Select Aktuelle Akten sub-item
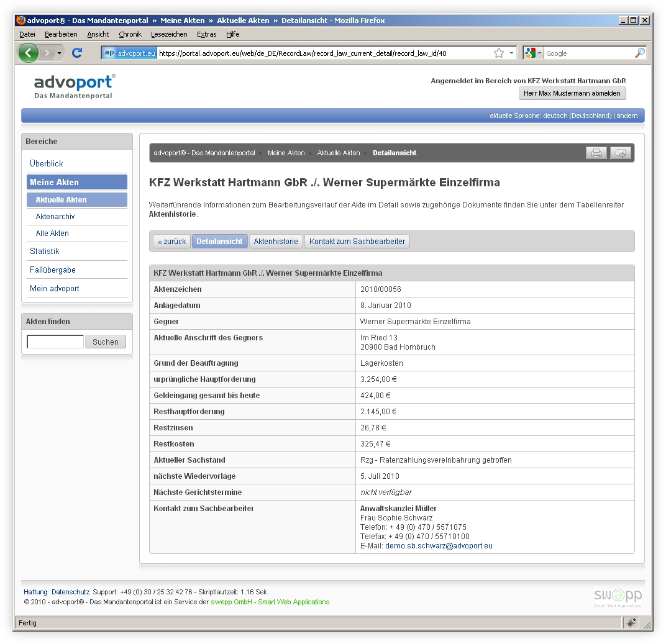This screenshot has width=666, height=644. [x=77, y=199]
